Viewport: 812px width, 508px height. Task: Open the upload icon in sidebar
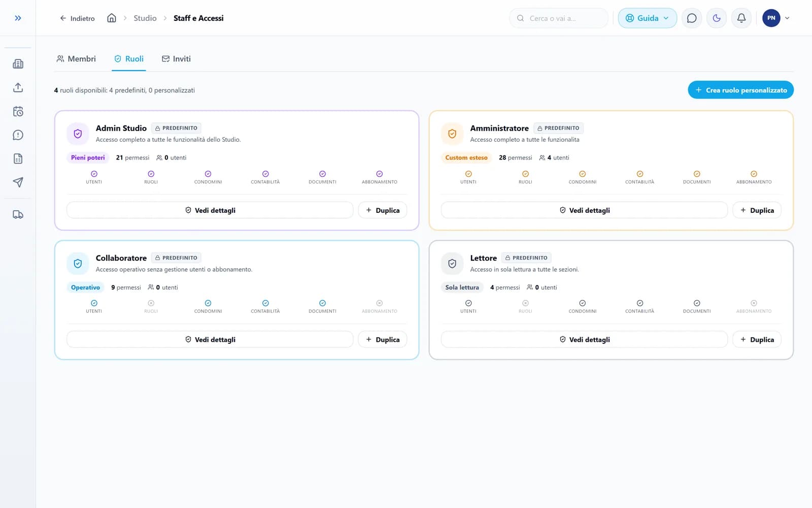pos(18,87)
